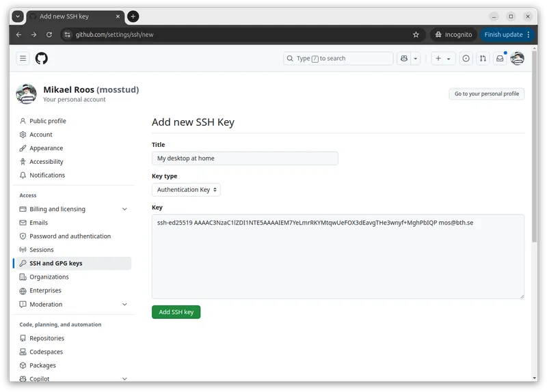
Task: Open the Issues icon in header
Action: (466, 59)
